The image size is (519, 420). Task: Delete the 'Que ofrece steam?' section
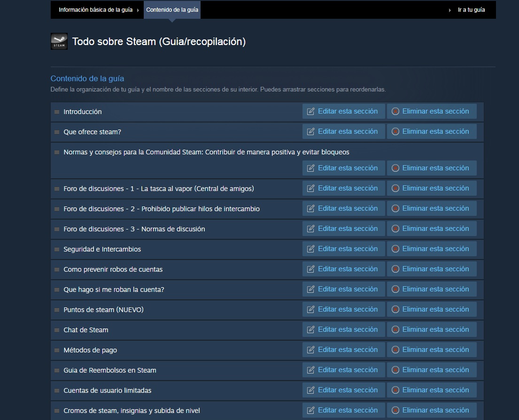(x=432, y=131)
